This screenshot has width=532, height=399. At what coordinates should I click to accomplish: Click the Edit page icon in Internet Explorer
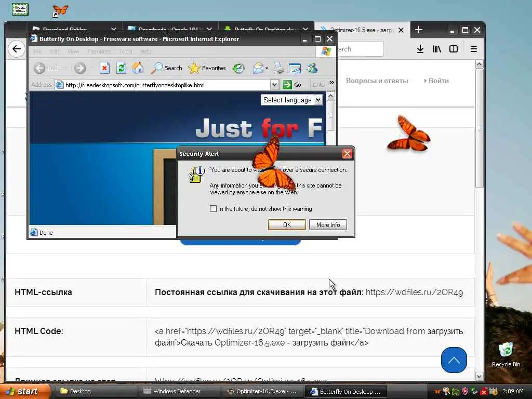[x=295, y=68]
